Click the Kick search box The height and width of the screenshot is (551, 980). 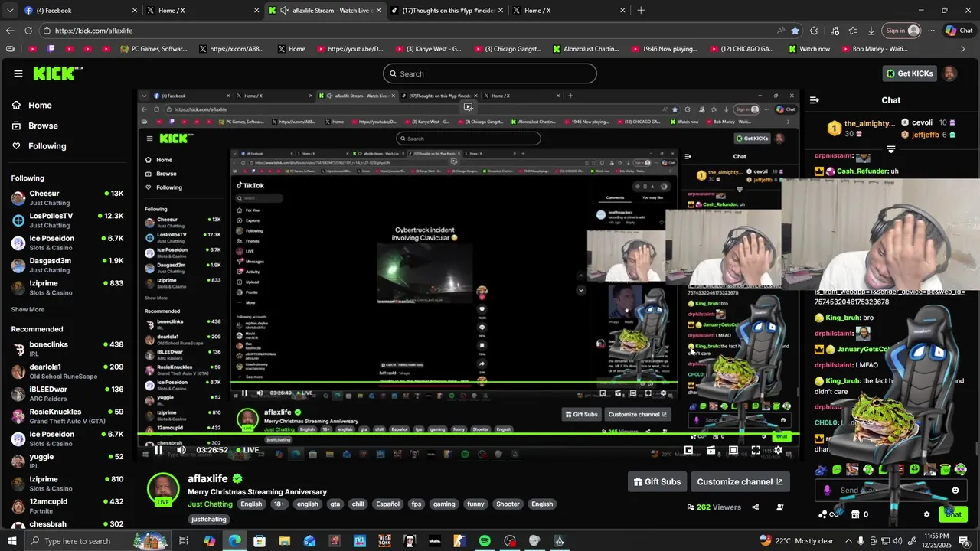490,73
